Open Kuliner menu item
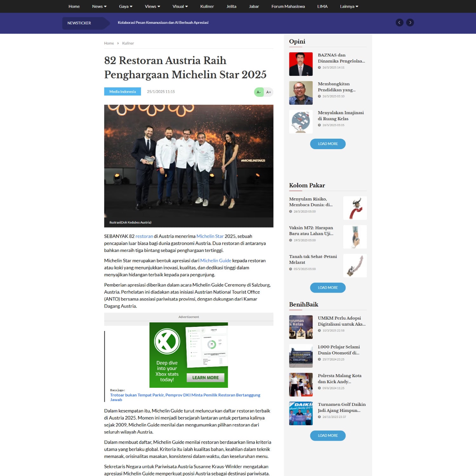Viewport: 476px width, 476px height. tap(207, 6)
